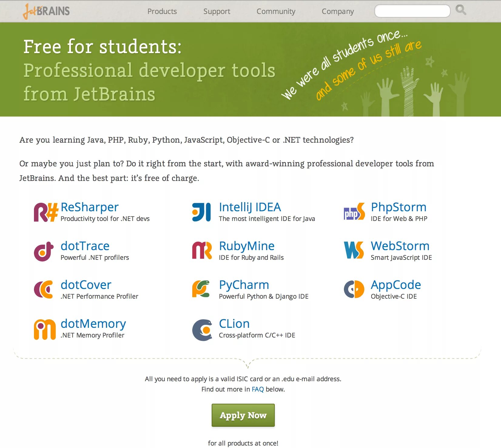This screenshot has height=448, width=501.
Task: Click 'Powerful Python & Django IDE' text
Action: click(x=264, y=296)
